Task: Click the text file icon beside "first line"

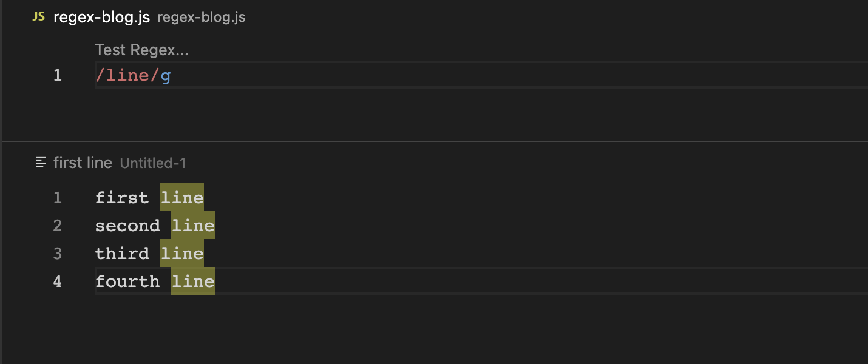Action: (x=41, y=162)
